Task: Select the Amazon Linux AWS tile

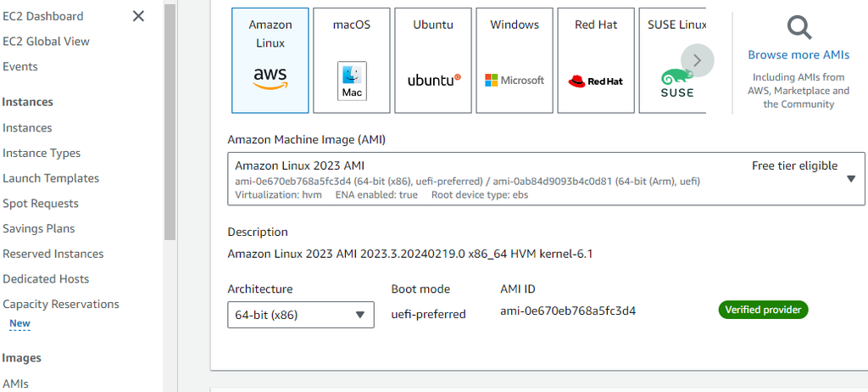Action: pyautogui.click(x=270, y=60)
